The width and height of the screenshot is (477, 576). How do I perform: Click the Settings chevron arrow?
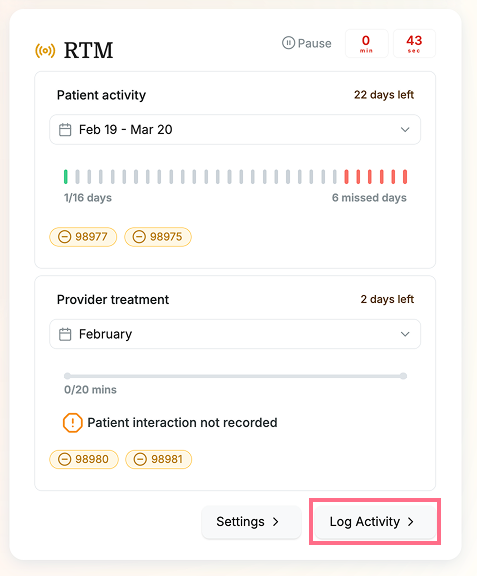(276, 522)
